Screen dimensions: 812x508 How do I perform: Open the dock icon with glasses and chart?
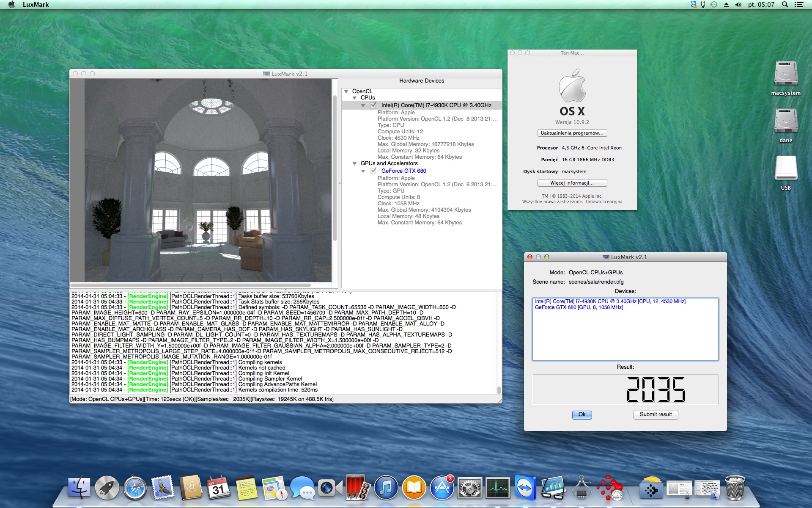pos(554,488)
